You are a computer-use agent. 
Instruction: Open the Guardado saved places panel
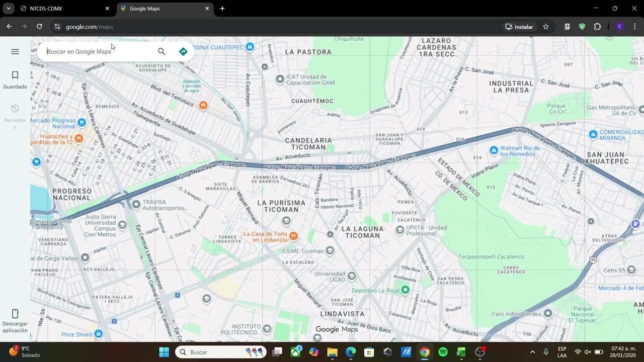click(x=15, y=80)
